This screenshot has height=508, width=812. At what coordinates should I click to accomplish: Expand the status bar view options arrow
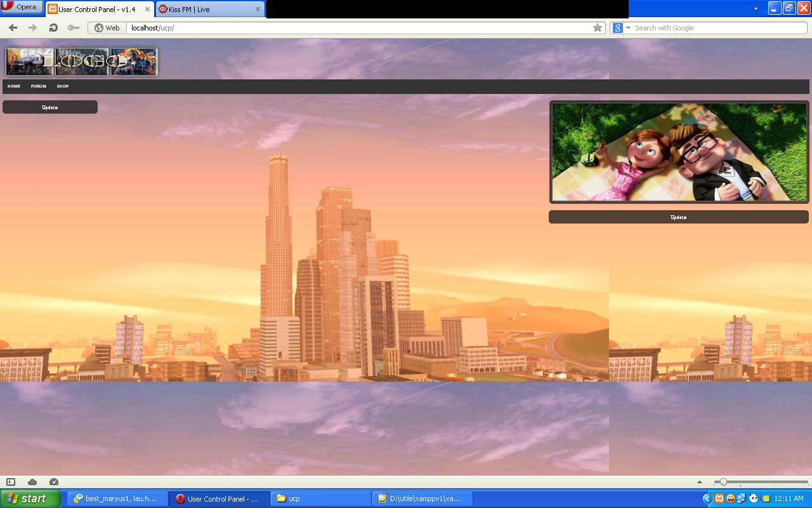point(700,482)
